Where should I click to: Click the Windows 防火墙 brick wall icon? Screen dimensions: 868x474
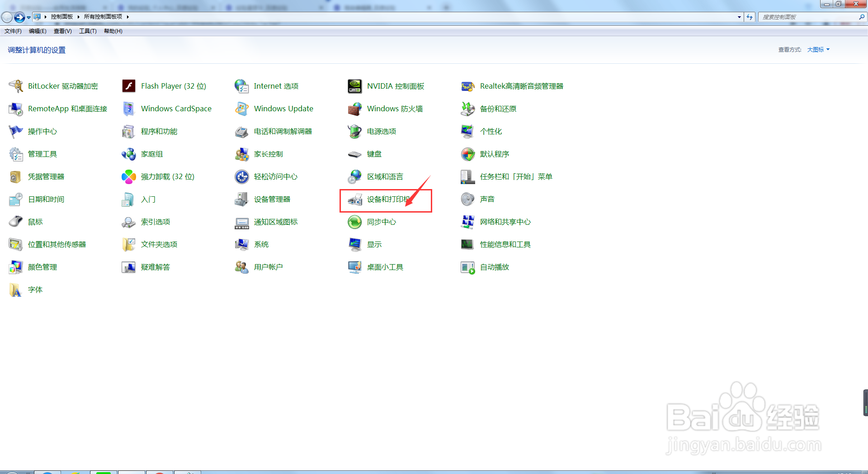pyautogui.click(x=355, y=109)
